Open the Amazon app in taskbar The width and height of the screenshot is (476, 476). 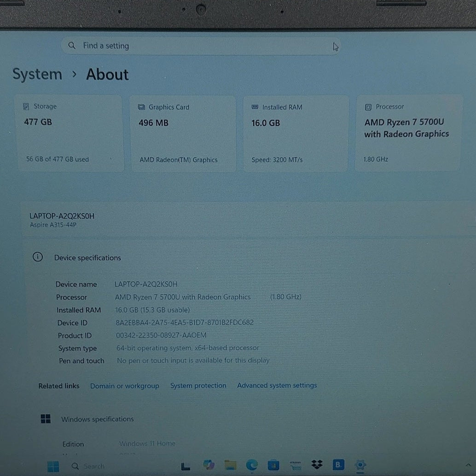296,465
